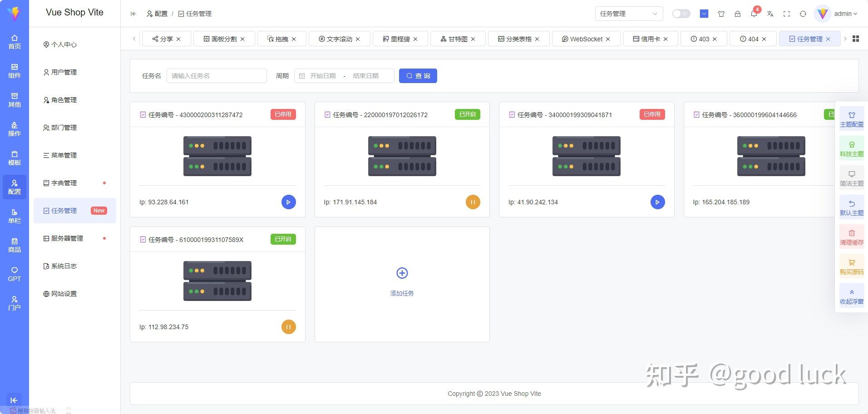This screenshot has height=414, width=868.
Task: Focus the 任务名 input field
Action: [x=217, y=76]
